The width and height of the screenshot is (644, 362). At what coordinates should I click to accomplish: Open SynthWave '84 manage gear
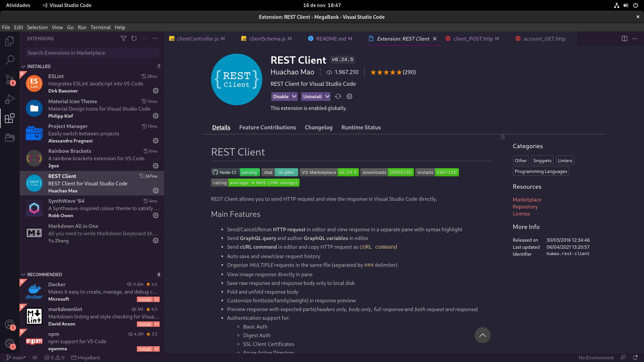pos(156,216)
